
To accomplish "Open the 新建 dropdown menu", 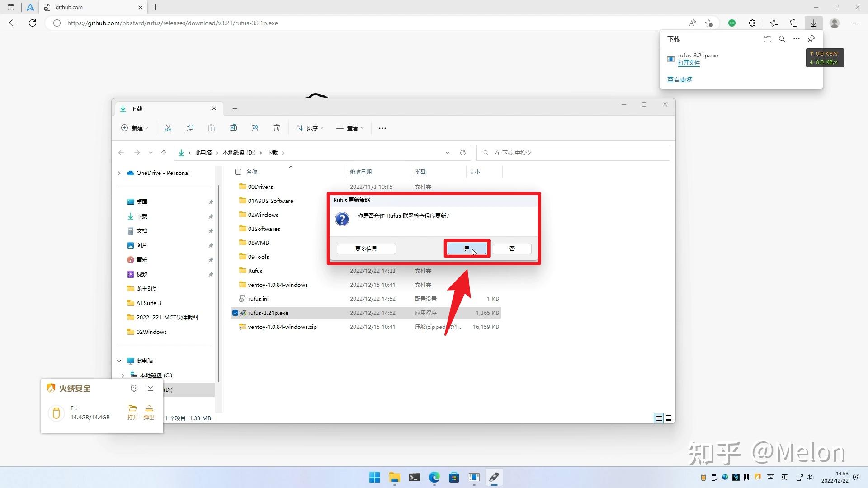I will 134,128.
